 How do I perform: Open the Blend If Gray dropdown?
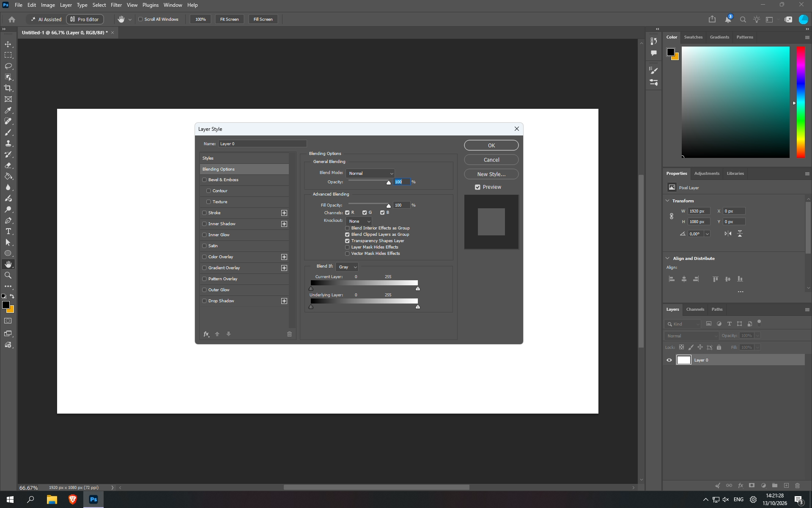pyautogui.click(x=347, y=267)
